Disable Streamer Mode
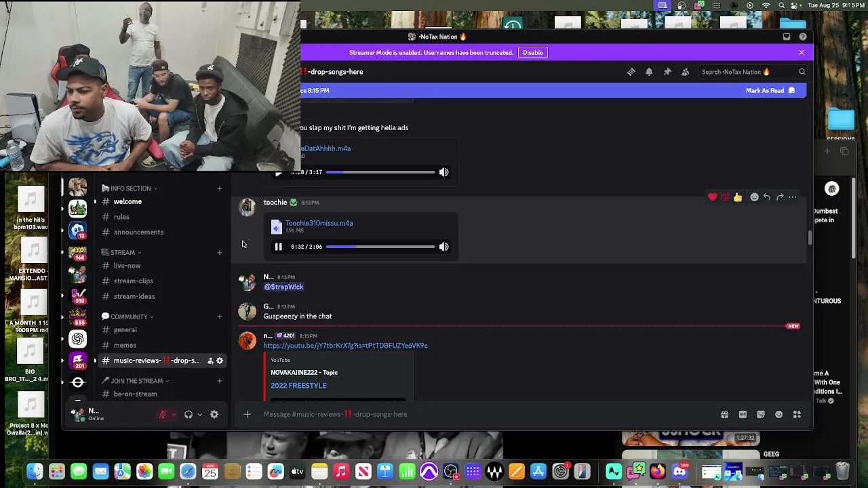Image resolution: width=868 pixels, height=488 pixels. click(x=533, y=52)
